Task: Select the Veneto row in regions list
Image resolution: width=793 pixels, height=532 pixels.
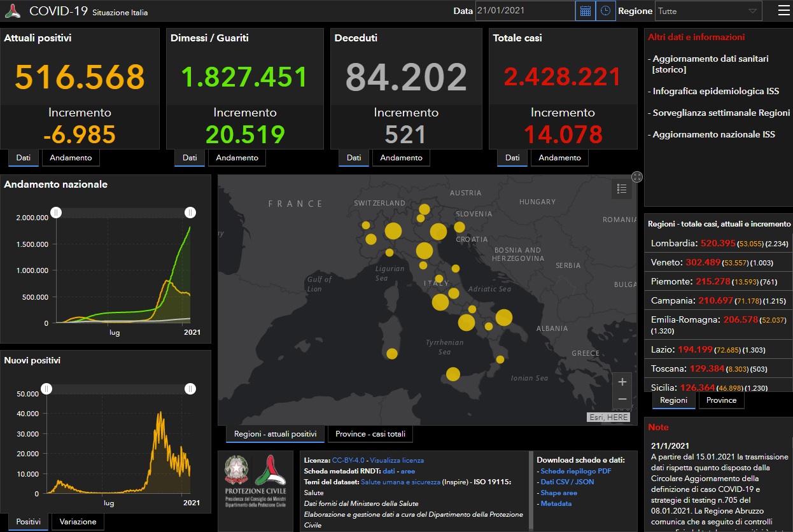Action: (719, 262)
